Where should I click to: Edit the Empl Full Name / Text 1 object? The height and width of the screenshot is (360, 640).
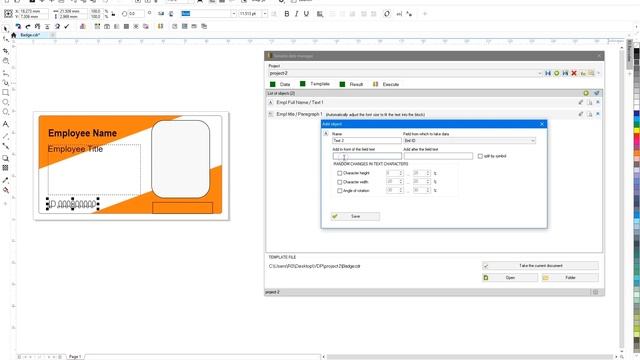tap(580, 102)
